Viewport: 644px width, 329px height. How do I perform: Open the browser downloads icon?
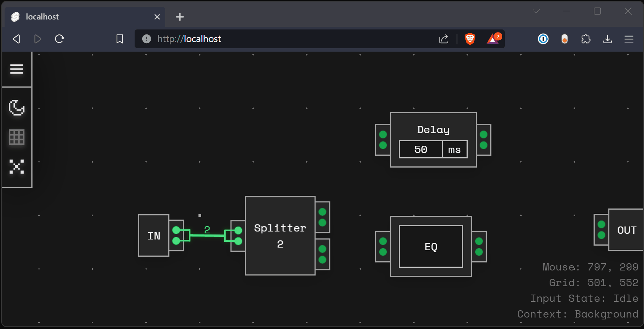click(607, 39)
